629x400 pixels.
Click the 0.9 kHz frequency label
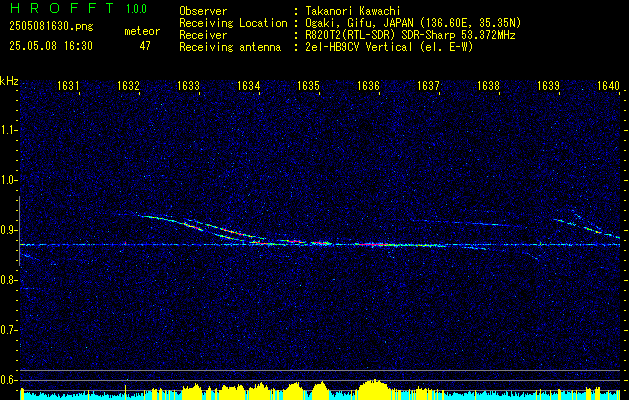[7, 230]
